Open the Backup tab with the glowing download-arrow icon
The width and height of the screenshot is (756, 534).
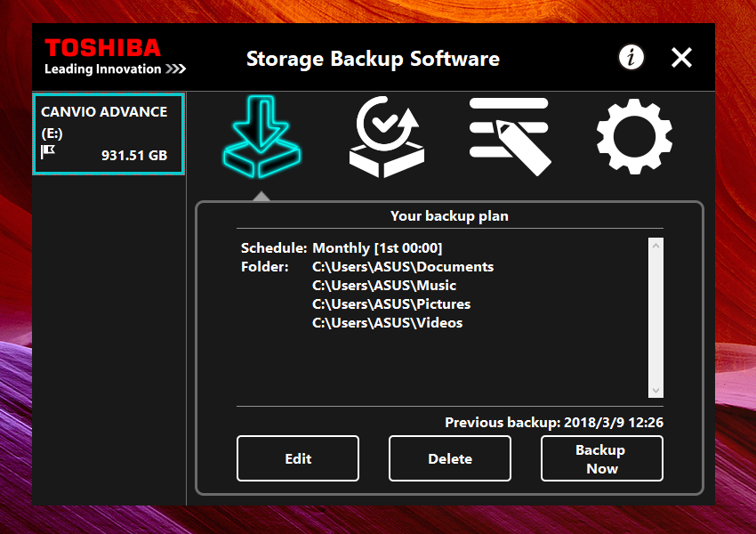click(x=261, y=136)
